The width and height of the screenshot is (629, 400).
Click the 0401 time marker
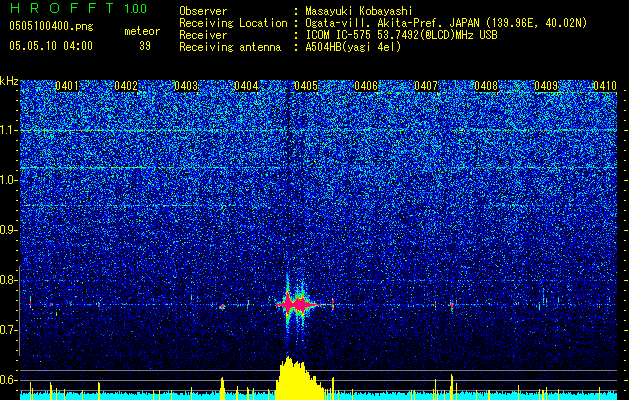click(67, 86)
